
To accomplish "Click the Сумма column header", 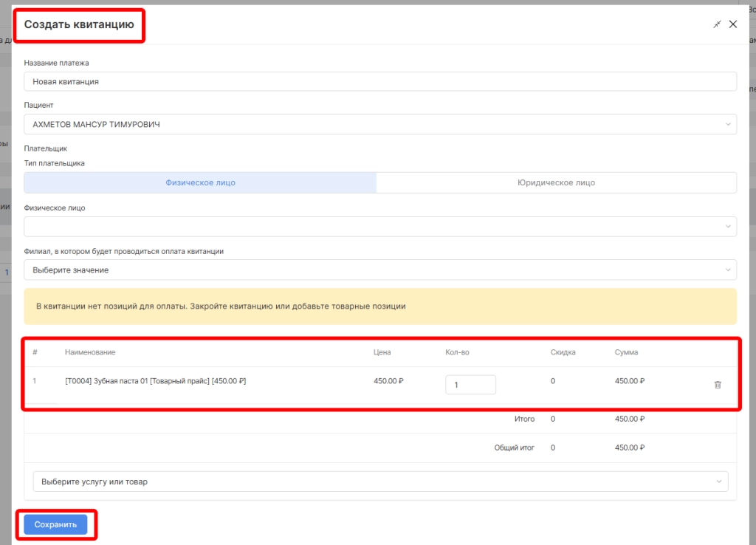I will point(626,352).
